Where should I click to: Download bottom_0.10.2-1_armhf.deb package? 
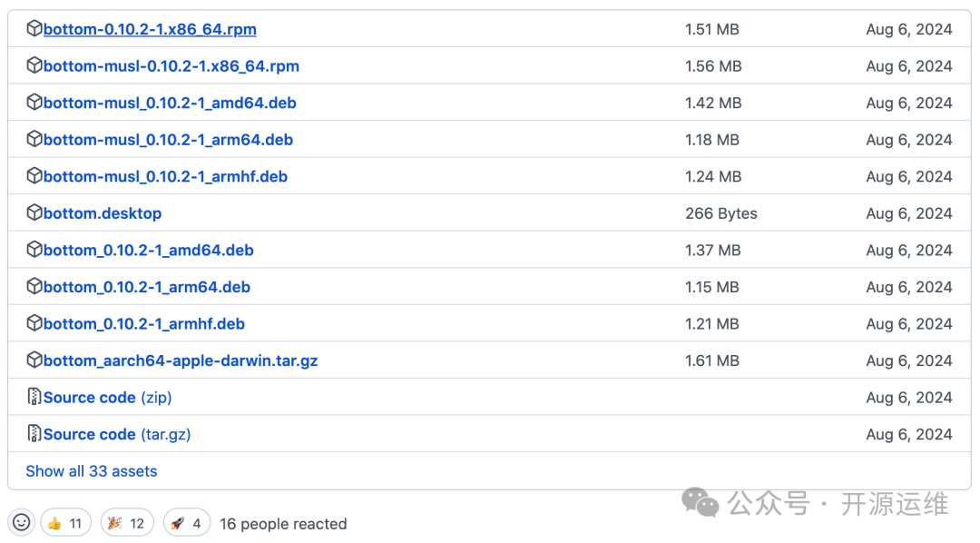[x=144, y=324]
